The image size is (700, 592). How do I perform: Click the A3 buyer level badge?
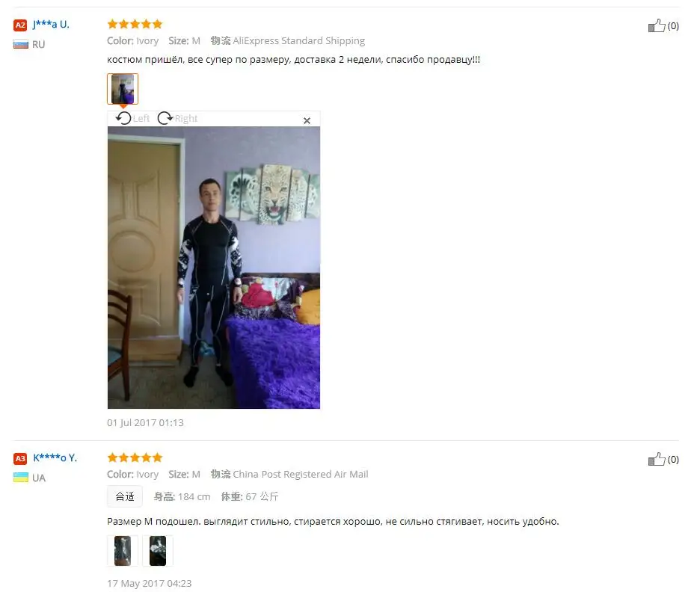[x=20, y=458]
